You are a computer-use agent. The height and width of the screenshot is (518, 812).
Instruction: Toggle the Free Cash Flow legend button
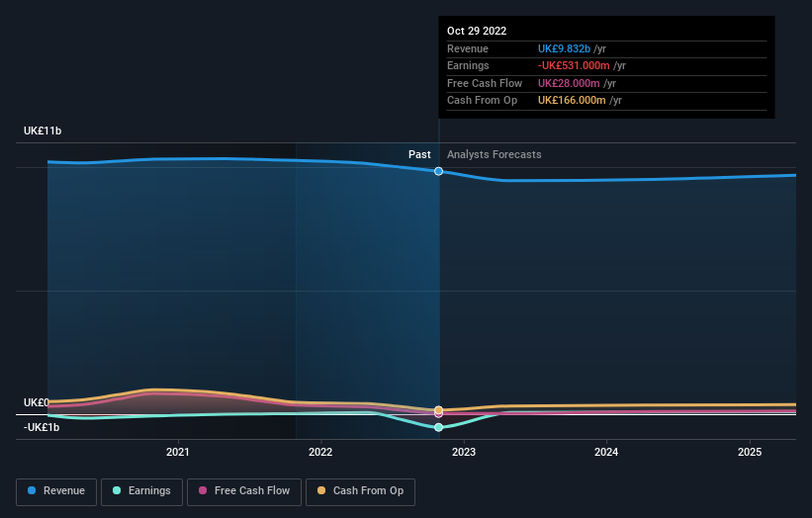(244, 491)
